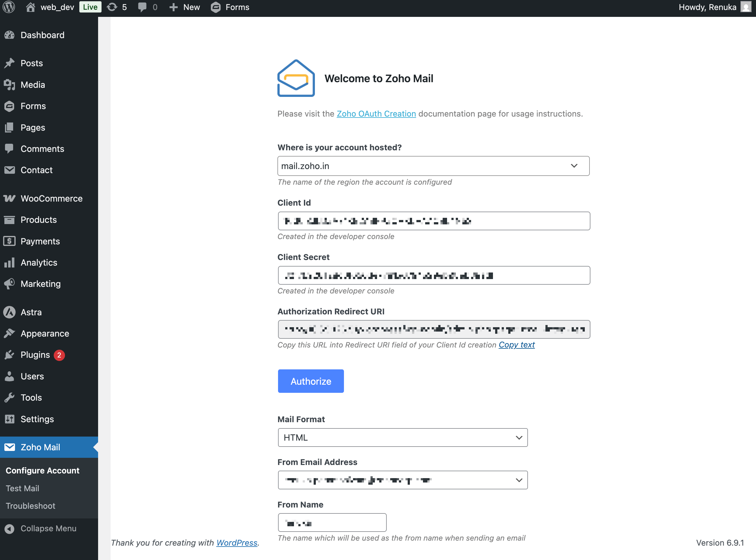This screenshot has height=560, width=756.
Task: Click the Authorize button
Action: point(311,381)
